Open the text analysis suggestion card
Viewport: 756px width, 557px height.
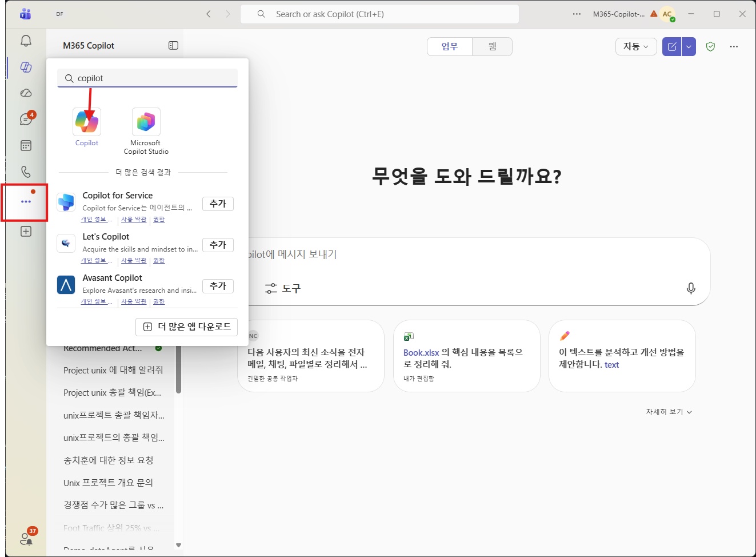622,356
